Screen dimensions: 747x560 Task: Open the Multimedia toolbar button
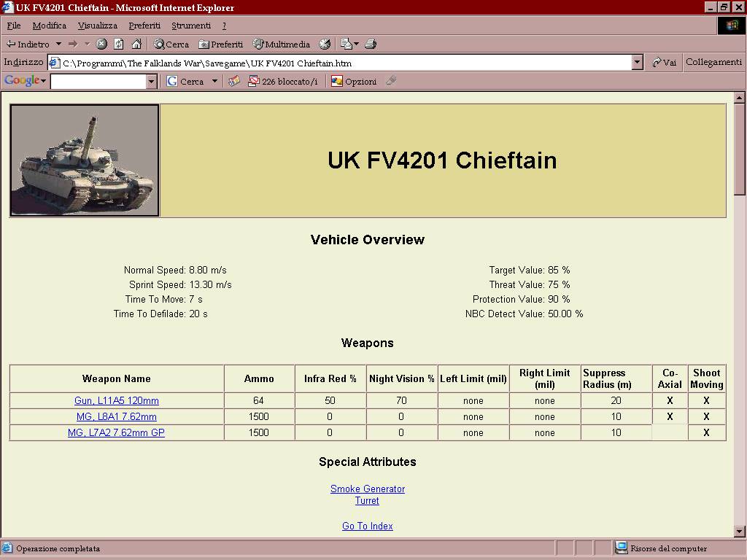pyautogui.click(x=282, y=44)
